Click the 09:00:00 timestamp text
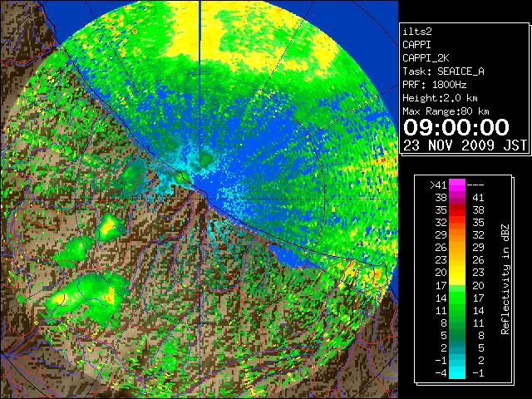 (x=456, y=127)
